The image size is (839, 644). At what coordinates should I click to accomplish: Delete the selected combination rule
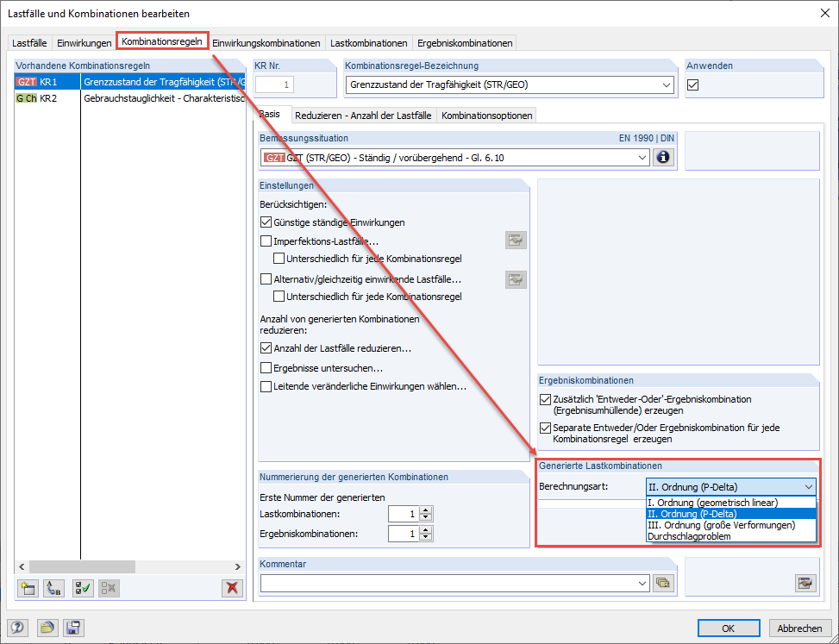232,588
